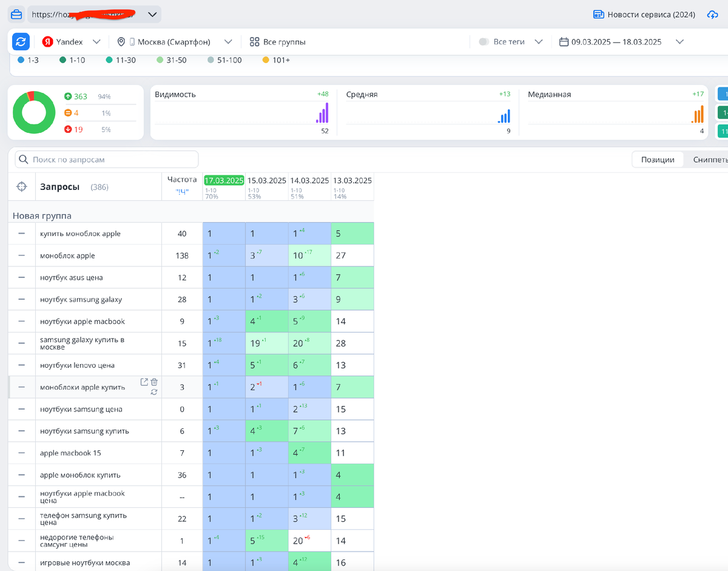Open the Yandex search engine dropdown
The height and width of the screenshot is (571, 728).
tap(96, 42)
